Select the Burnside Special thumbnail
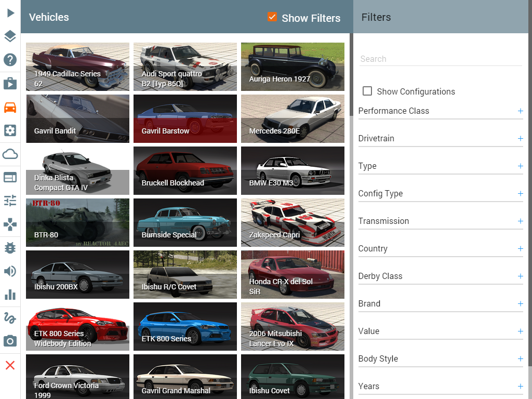 point(185,222)
